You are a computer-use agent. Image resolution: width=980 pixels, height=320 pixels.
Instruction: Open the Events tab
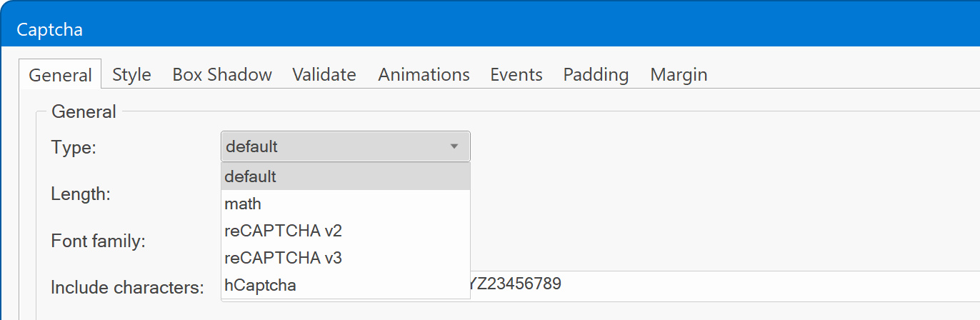tap(516, 75)
